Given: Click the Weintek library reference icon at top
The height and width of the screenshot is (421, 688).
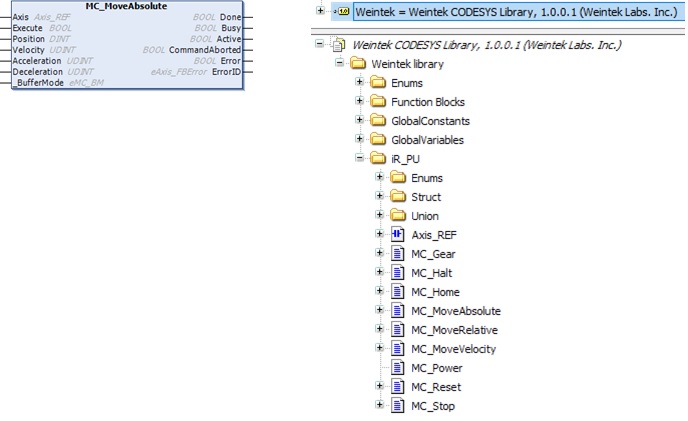Looking at the screenshot, I should point(342,11).
